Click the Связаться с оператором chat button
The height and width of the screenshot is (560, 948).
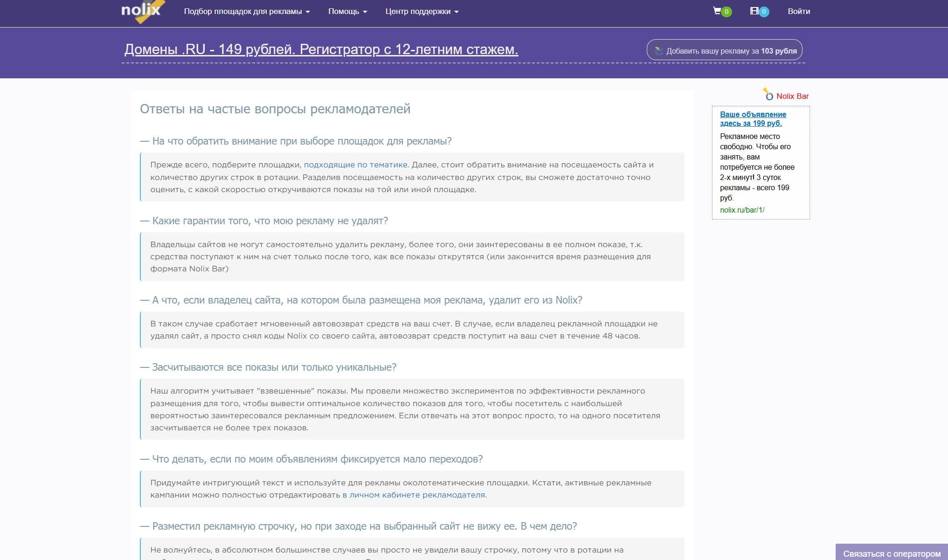[891, 553]
